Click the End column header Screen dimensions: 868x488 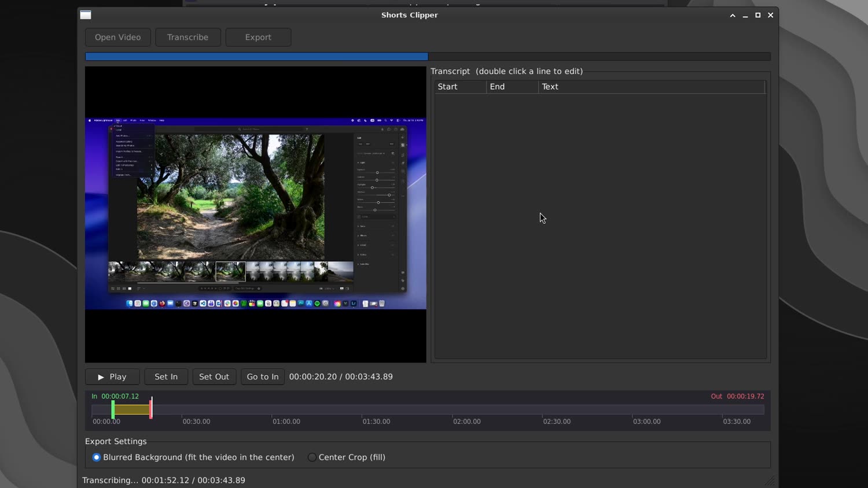[513, 87]
